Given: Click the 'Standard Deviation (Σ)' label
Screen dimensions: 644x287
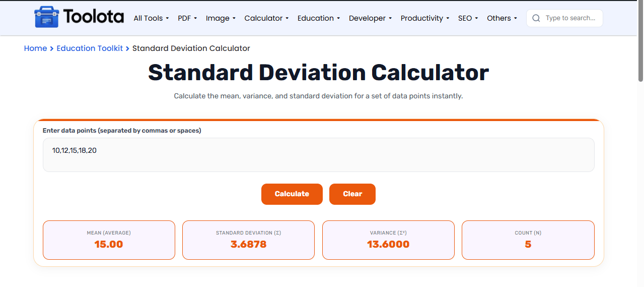Looking at the screenshot, I should (x=248, y=233).
